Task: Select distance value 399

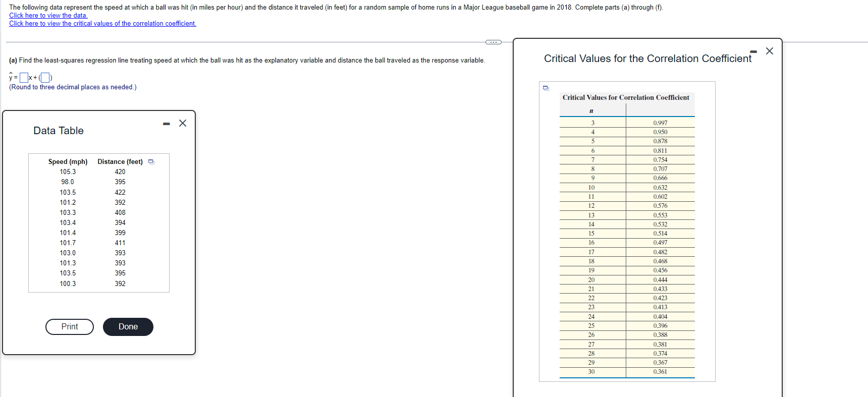Action: pyautogui.click(x=120, y=233)
